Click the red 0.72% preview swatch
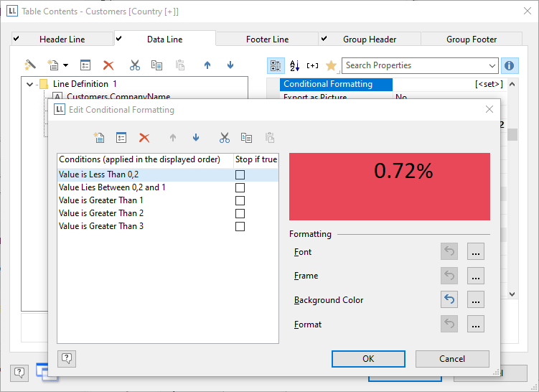This screenshot has height=392, width=539. (390, 187)
